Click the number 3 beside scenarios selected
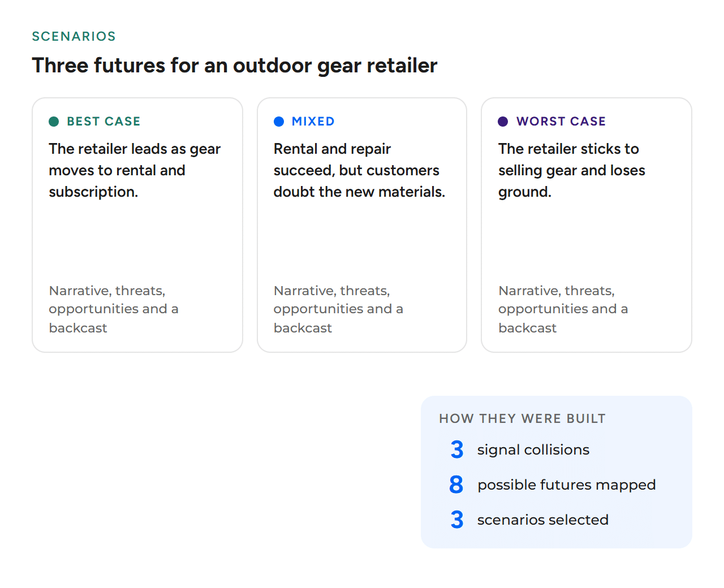This screenshot has width=724, height=588. coord(457,520)
